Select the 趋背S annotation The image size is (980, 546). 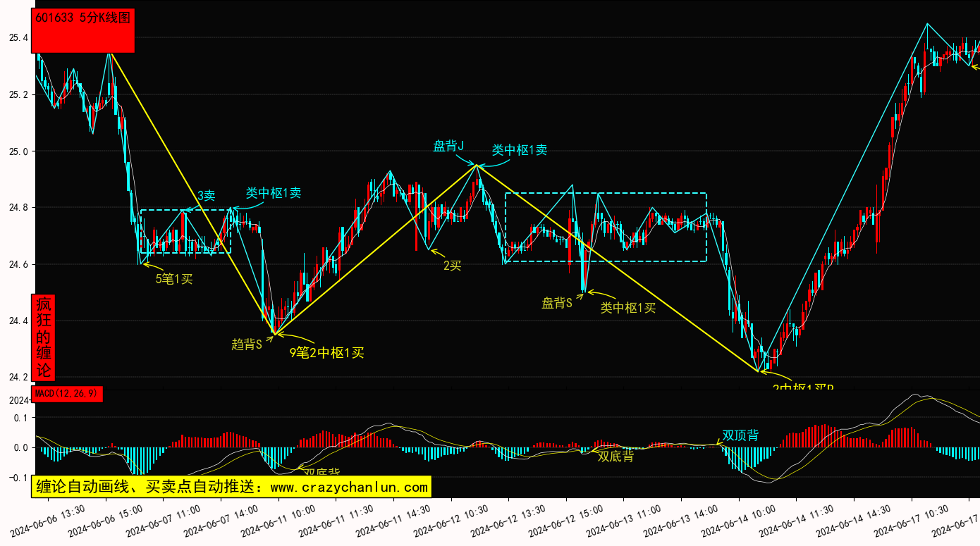click(x=247, y=345)
